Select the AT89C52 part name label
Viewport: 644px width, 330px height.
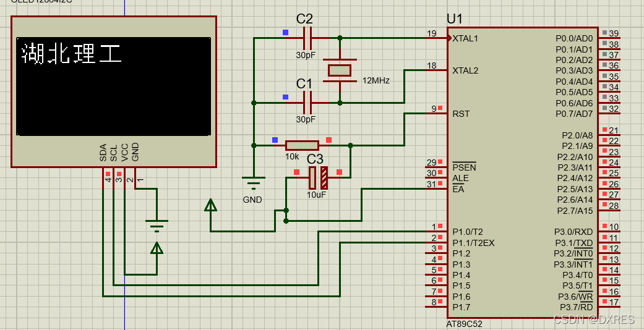tap(465, 324)
